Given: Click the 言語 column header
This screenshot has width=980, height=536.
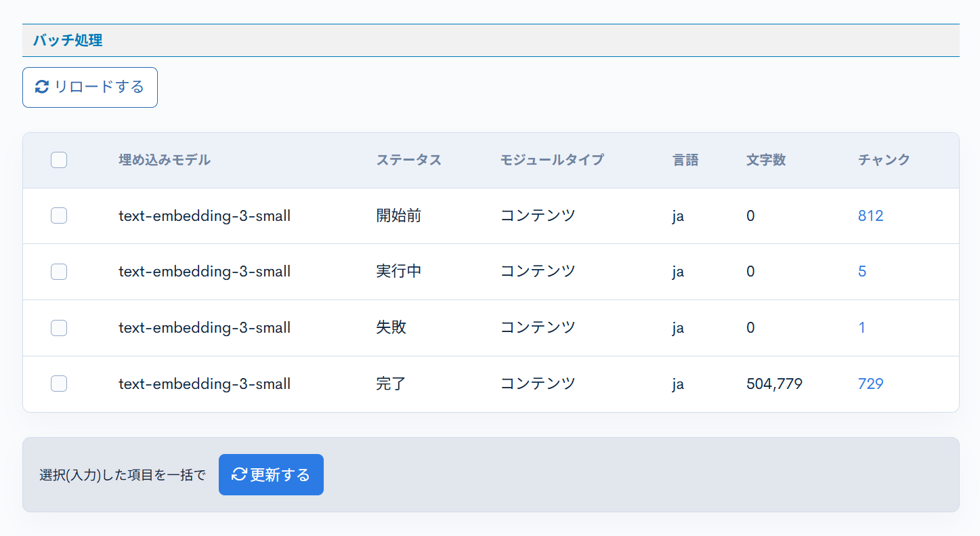Looking at the screenshot, I should click(x=686, y=160).
